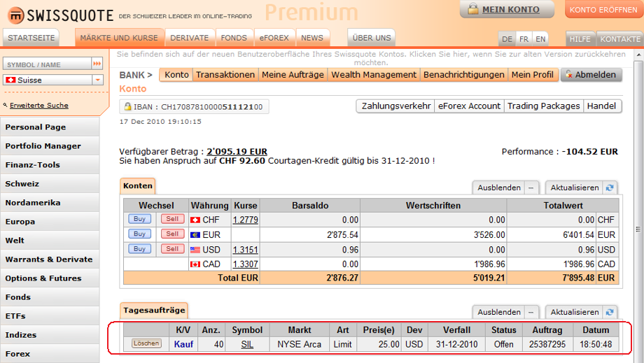The width and height of the screenshot is (644, 363).
Task: Open Finanz-Tools in sidebar
Action: [50, 165]
